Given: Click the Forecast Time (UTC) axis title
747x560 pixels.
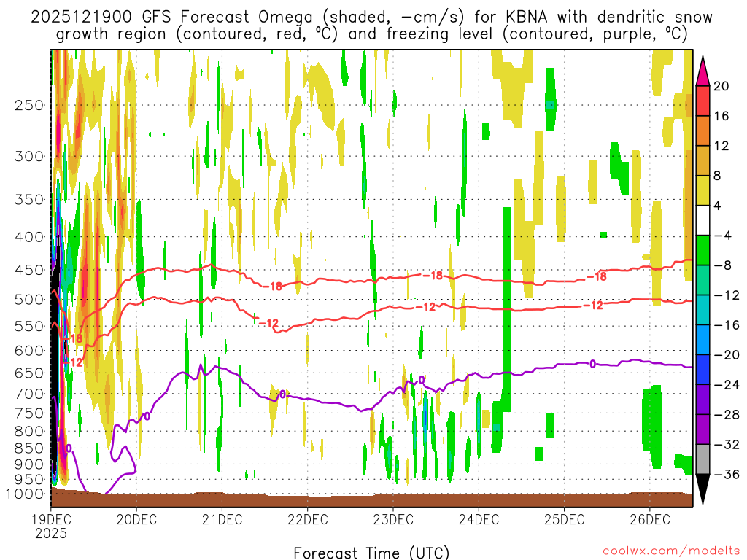Looking at the screenshot, I should click(x=371, y=551).
